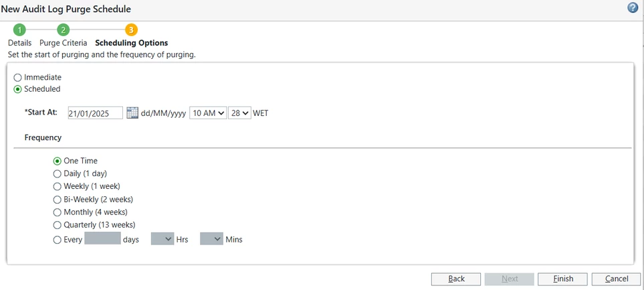Select the Every custom interval option

[x=57, y=239]
